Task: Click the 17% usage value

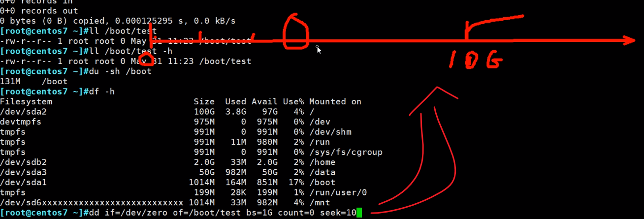Action: click(295, 182)
